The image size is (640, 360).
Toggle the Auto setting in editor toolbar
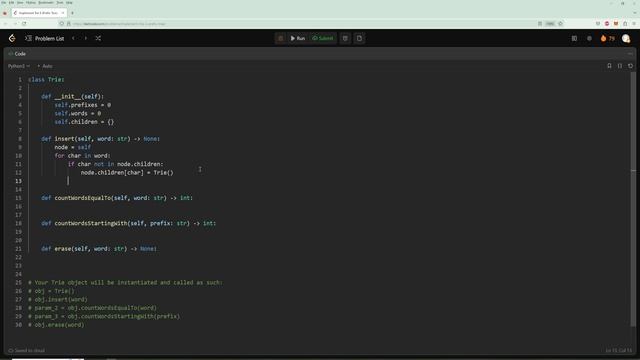[x=45, y=66]
